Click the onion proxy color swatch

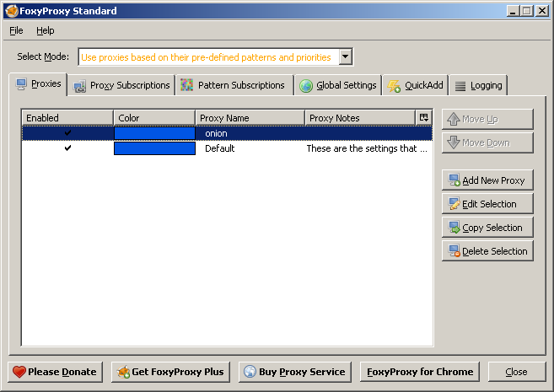pos(155,133)
